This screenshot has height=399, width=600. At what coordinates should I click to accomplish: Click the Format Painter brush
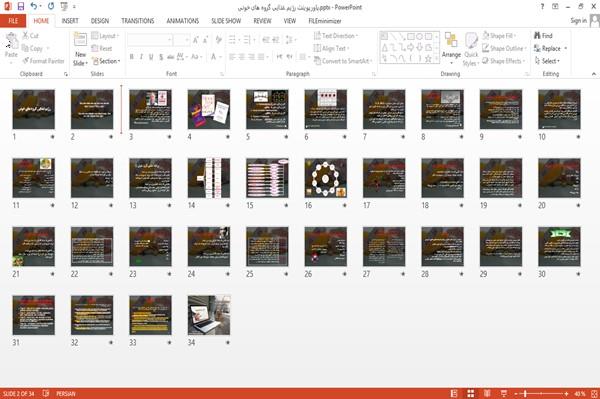click(x=44, y=61)
